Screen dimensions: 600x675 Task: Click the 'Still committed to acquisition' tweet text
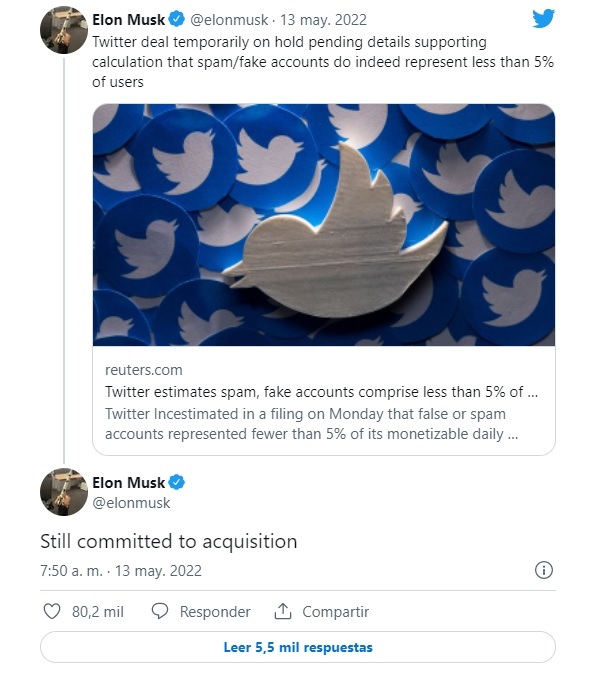(x=169, y=541)
